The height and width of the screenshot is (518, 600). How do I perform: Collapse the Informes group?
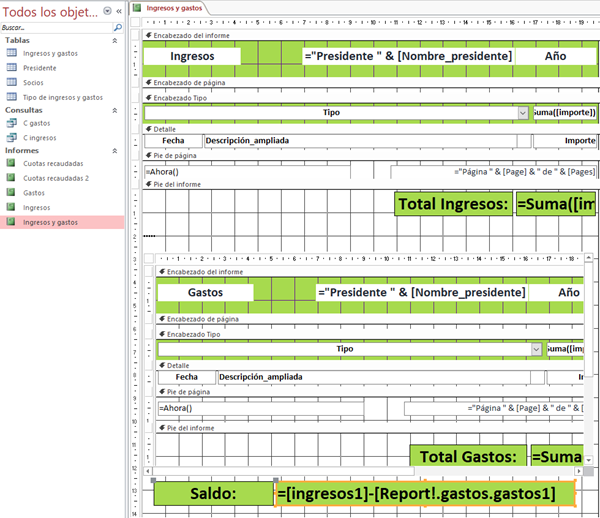pyautogui.click(x=114, y=151)
